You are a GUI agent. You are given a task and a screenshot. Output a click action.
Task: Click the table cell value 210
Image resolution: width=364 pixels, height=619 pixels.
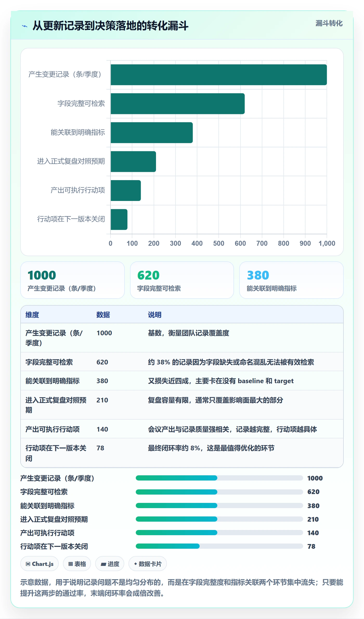point(102,400)
